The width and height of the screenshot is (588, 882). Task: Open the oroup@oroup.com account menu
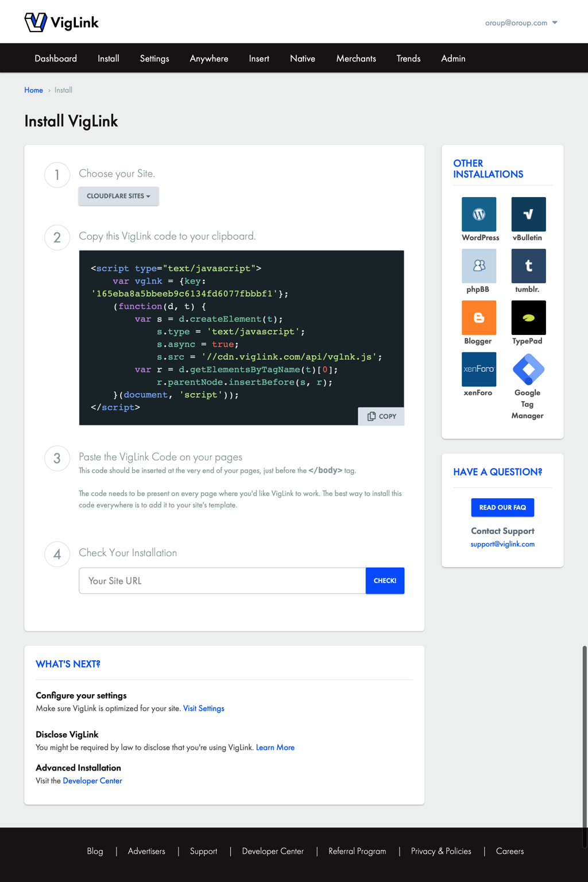[x=521, y=23]
